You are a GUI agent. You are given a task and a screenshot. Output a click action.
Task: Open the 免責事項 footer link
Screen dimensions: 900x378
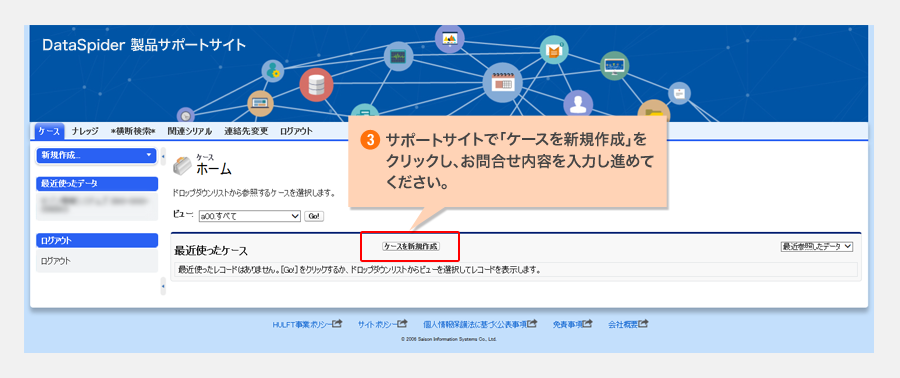567,325
